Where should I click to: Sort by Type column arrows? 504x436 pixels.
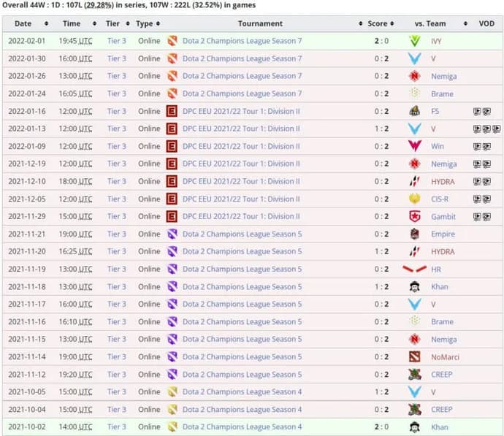click(158, 23)
